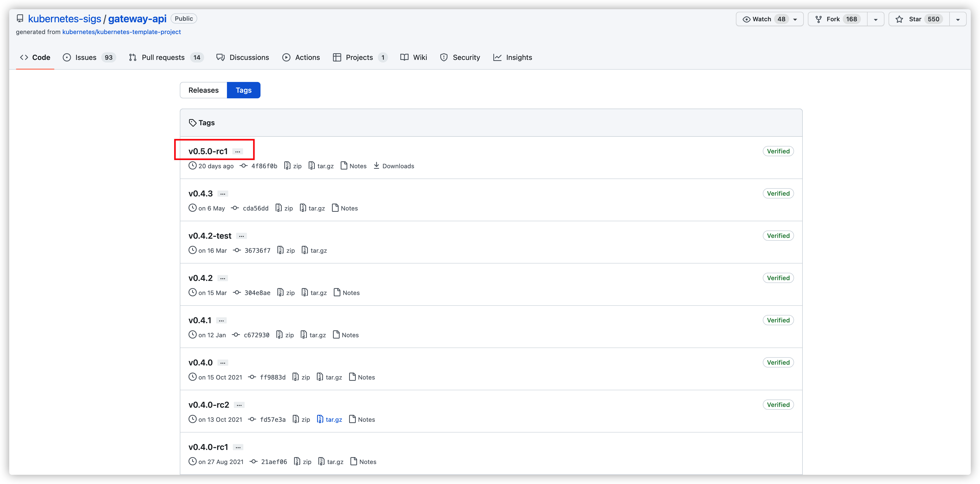Screen dimensions: 980x484
Task: Open the v0.4.1 tag
Action: click(200, 320)
